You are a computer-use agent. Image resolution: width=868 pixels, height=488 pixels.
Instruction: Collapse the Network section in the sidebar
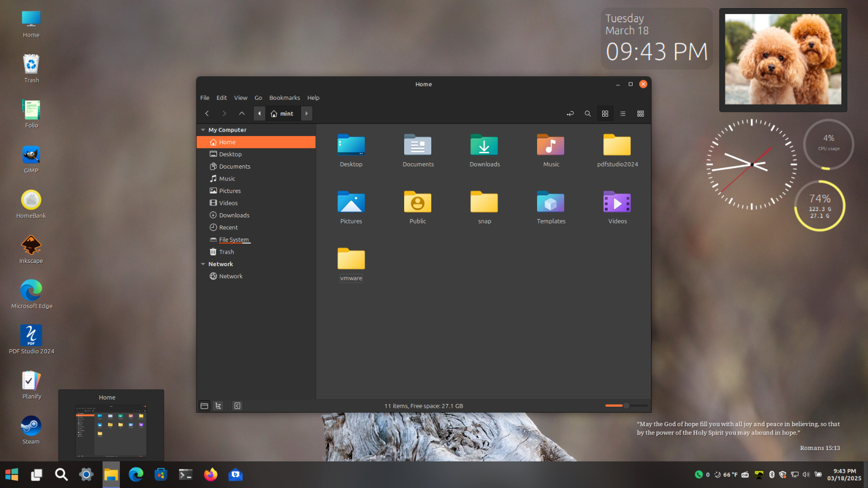click(203, 264)
